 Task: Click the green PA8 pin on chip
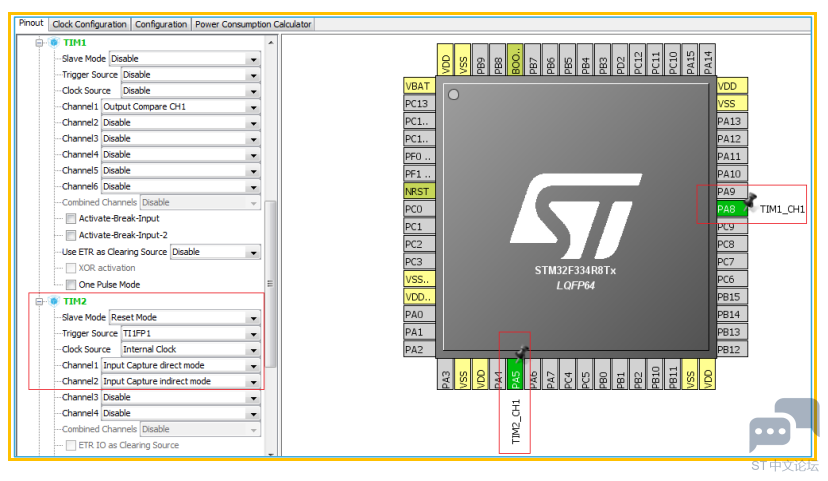(731, 209)
